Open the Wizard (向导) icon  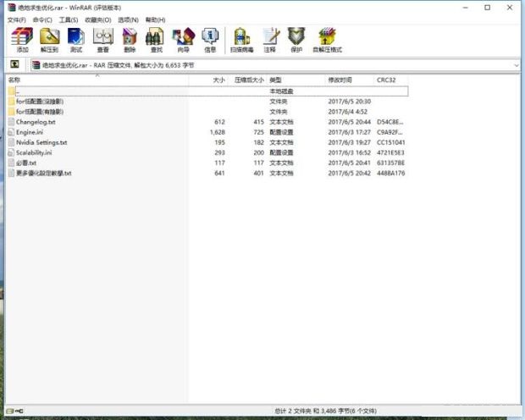coord(183,40)
